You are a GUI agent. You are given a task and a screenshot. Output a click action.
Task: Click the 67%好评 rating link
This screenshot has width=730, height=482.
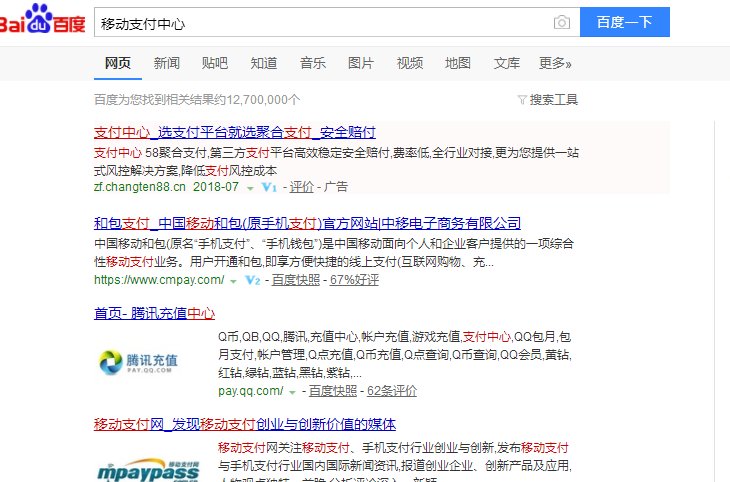[x=354, y=280]
